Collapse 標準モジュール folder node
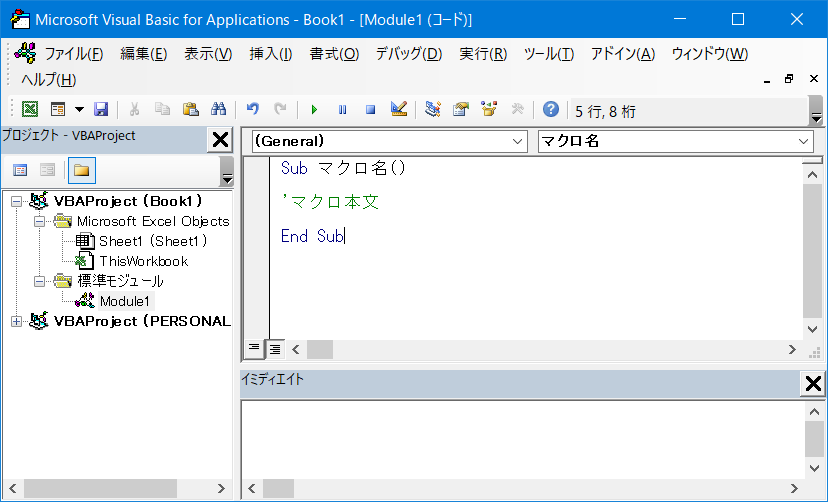This screenshot has height=502, width=828. point(40,281)
